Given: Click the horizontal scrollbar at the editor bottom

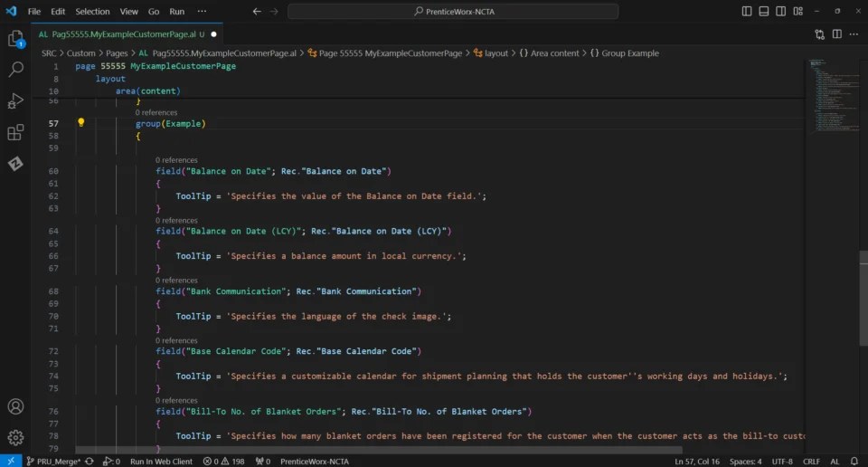Looking at the screenshot, I should click(379, 450).
